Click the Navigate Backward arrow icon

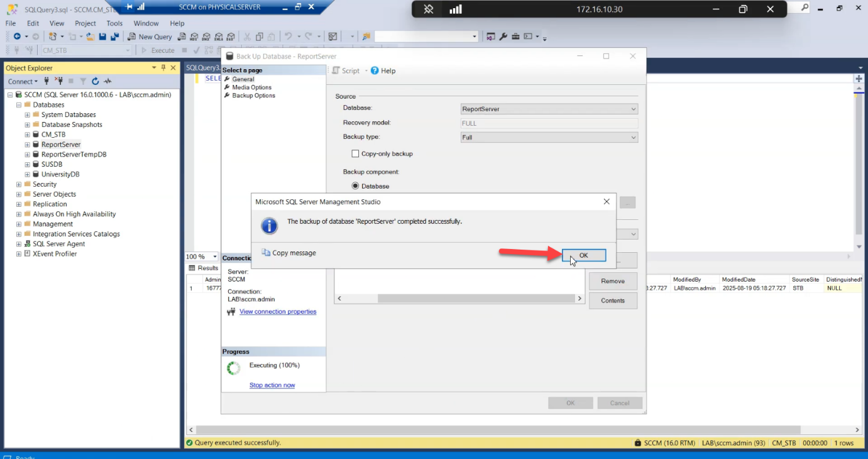[x=17, y=36]
